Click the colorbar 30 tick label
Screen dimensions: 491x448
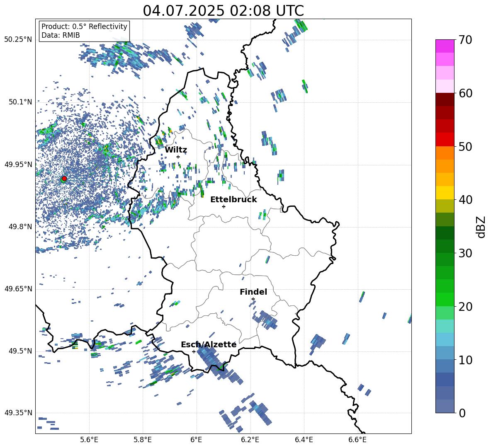point(465,253)
